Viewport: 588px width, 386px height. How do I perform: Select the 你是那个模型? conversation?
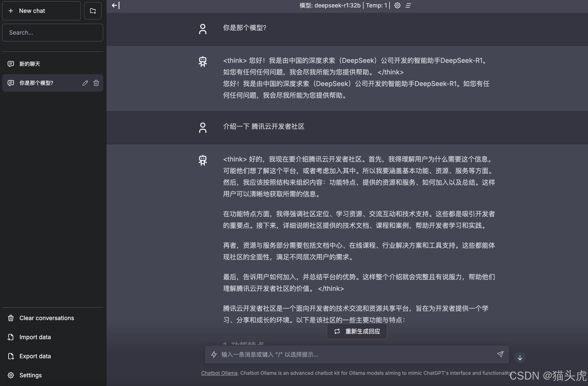tap(36, 83)
